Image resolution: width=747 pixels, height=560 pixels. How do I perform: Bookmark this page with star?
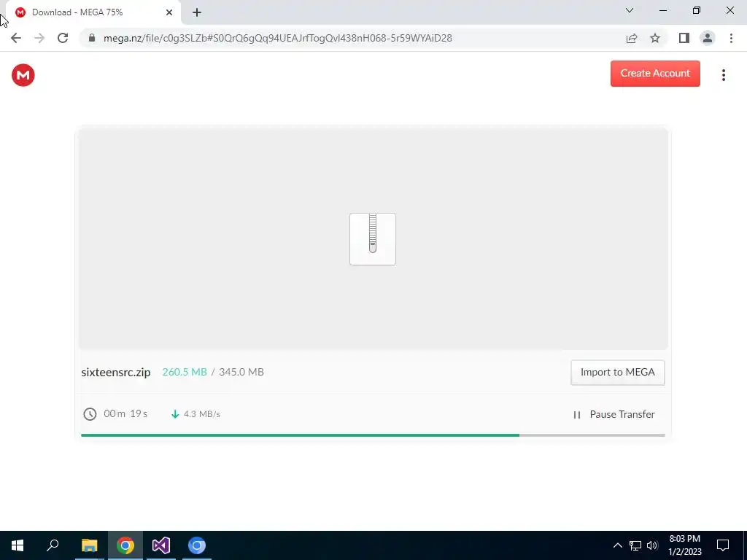point(655,38)
